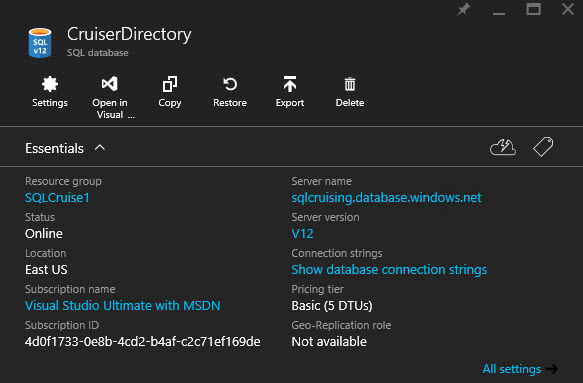
Task: Click the Online status value
Action: click(x=44, y=234)
